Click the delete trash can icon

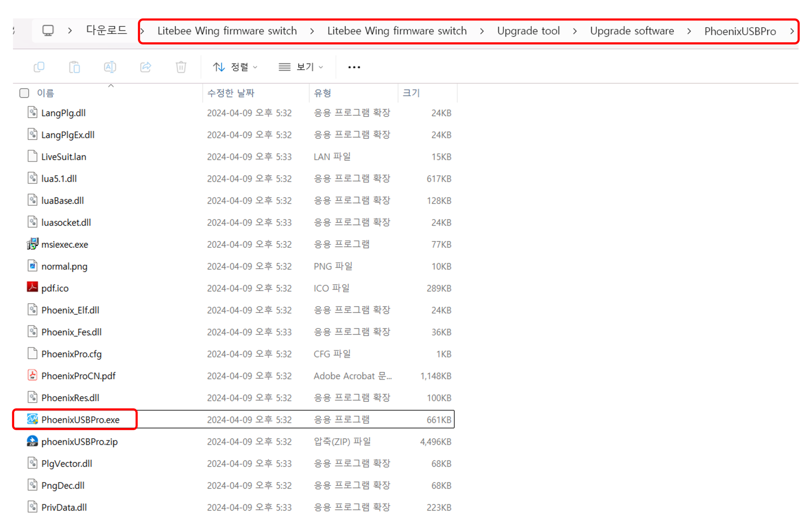pos(181,67)
